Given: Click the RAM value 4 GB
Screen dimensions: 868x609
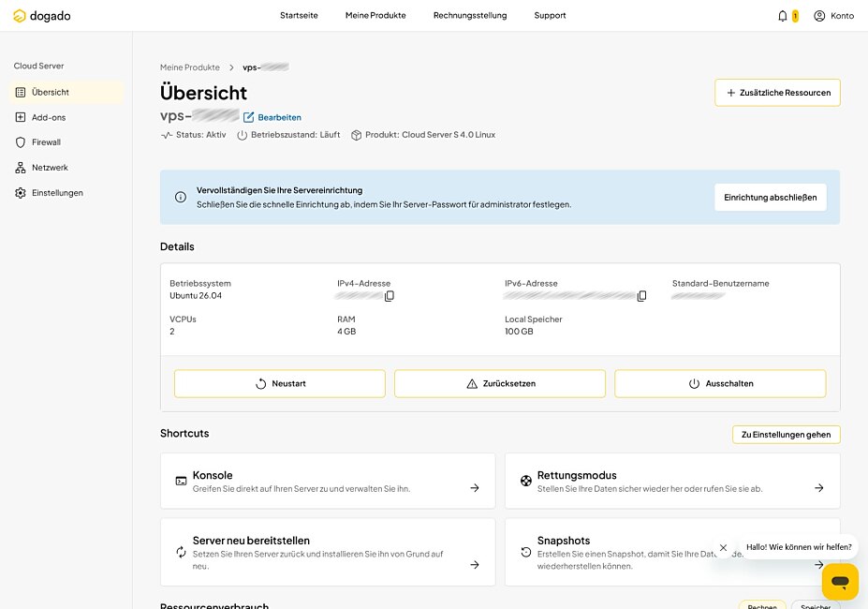Looking at the screenshot, I should pyautogui.click(x=346, y=332).
